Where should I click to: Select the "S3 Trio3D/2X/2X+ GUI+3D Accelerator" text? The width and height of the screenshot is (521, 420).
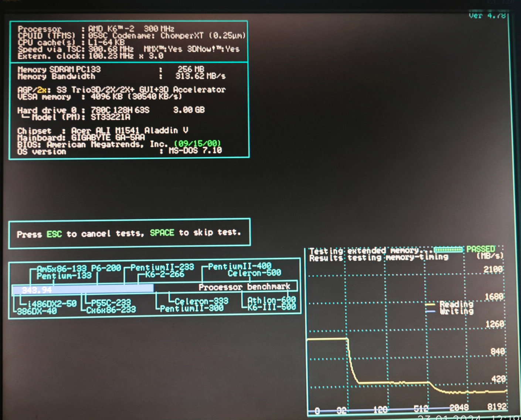tap(141, 90)
